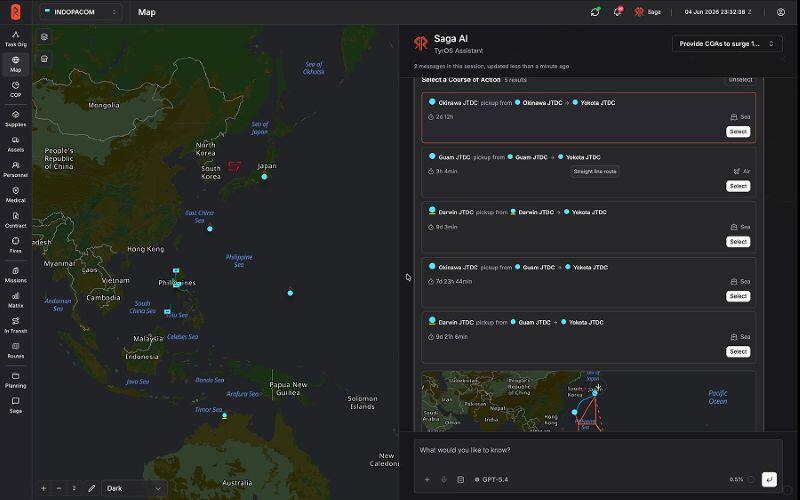Click the send message button

pyautogui.click(x=769, y=479)
